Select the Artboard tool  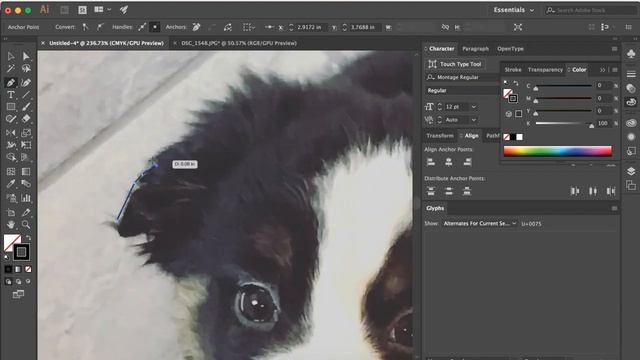click(x=11, y=212)
